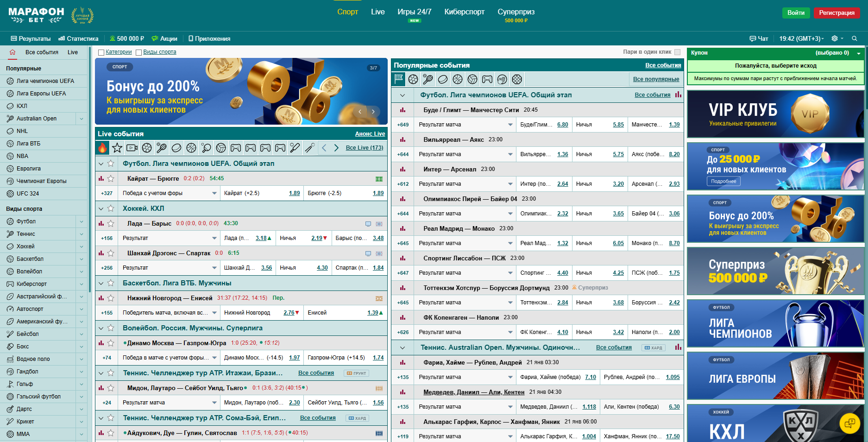
Task: Enable the Категории checkbox
Action: tap(101, 52)
